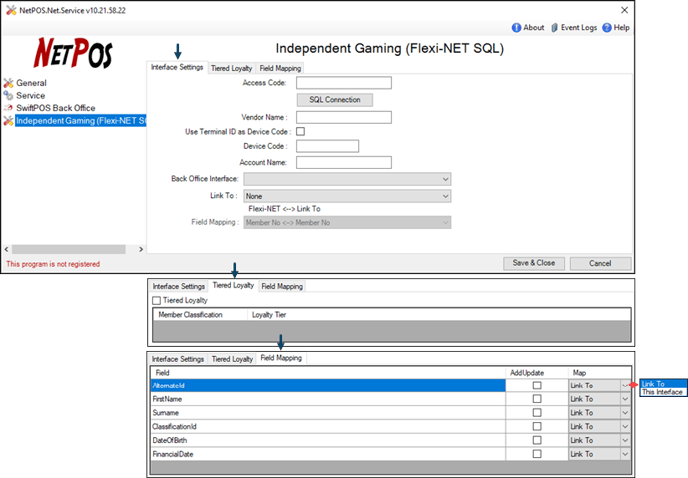Click the About info icon
Image resolution: width=688 pixels, height=478 pixels.
click(516, 28)
